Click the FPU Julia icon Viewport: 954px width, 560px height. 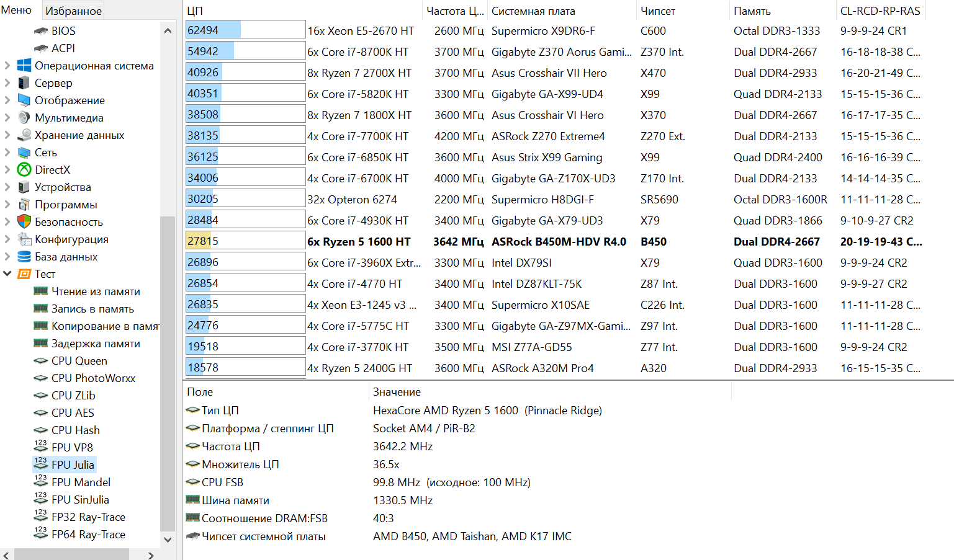[41, 464]
